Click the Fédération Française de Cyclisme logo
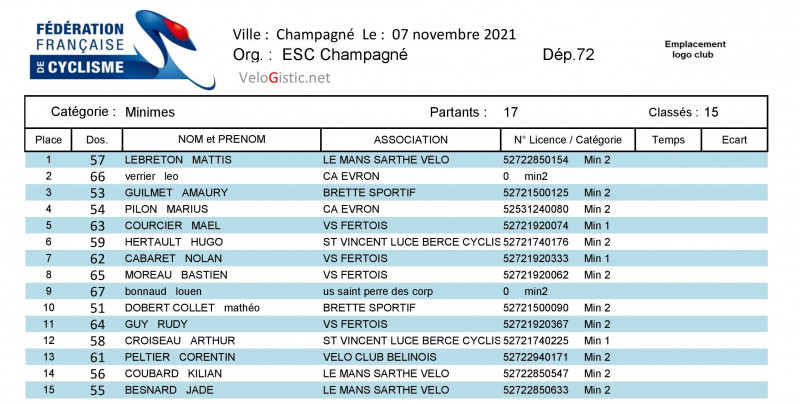The height and width of the screenshot is (404, 800). click(110, 50)
